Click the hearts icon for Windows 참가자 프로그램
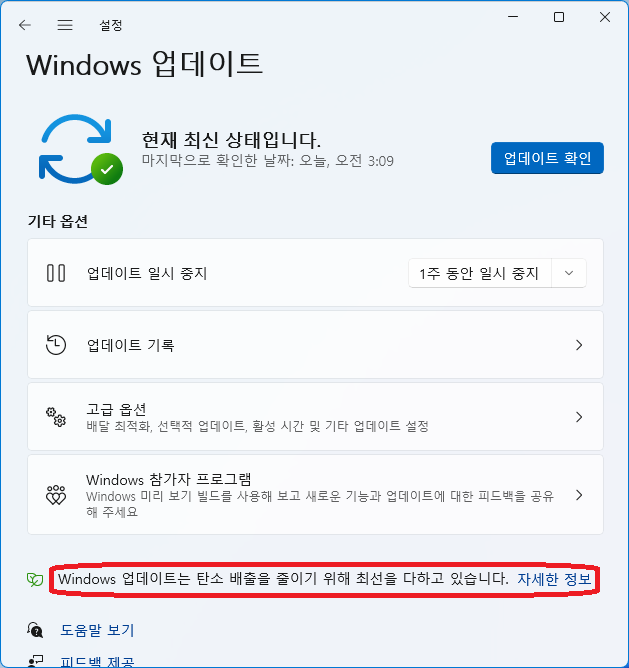 pyautogui.click(x=56, y=495)
